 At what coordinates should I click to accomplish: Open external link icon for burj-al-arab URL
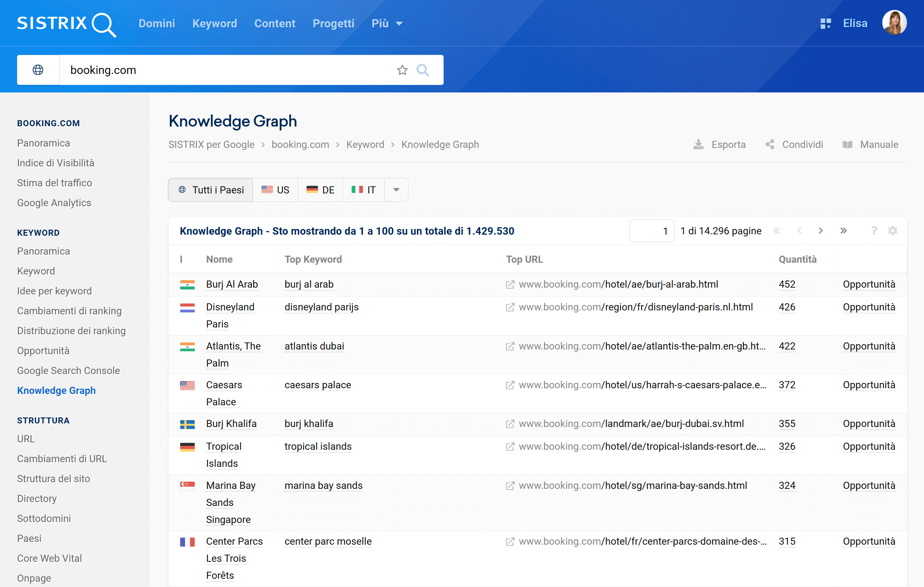(x=510, y=284)
